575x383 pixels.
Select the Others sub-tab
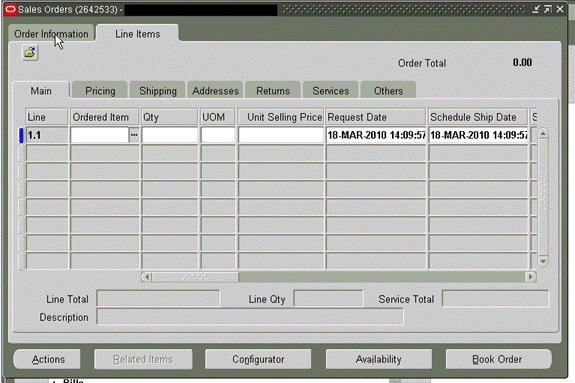pos(388,91)
